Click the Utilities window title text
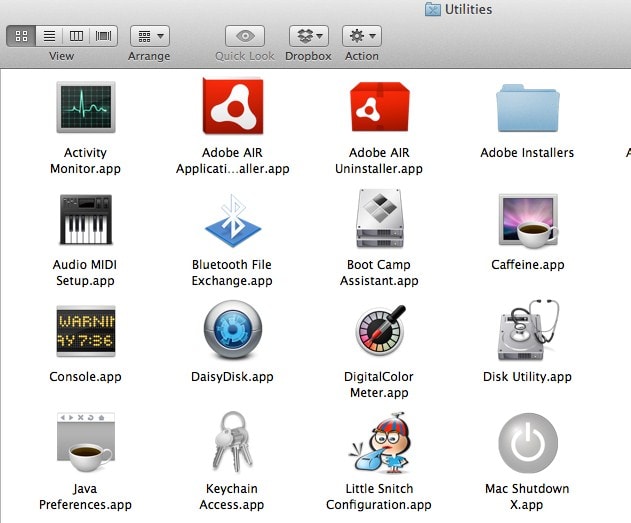 [468, 9]
